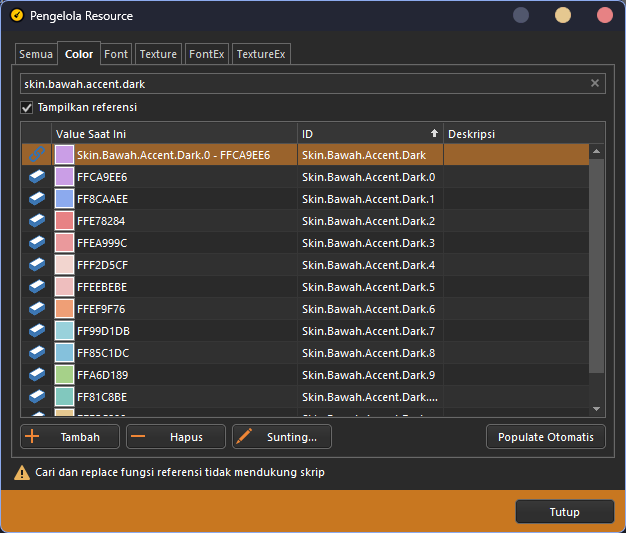
Task: Toggle the Tampilkan referensi checkbox
Action: coord(27,107)
